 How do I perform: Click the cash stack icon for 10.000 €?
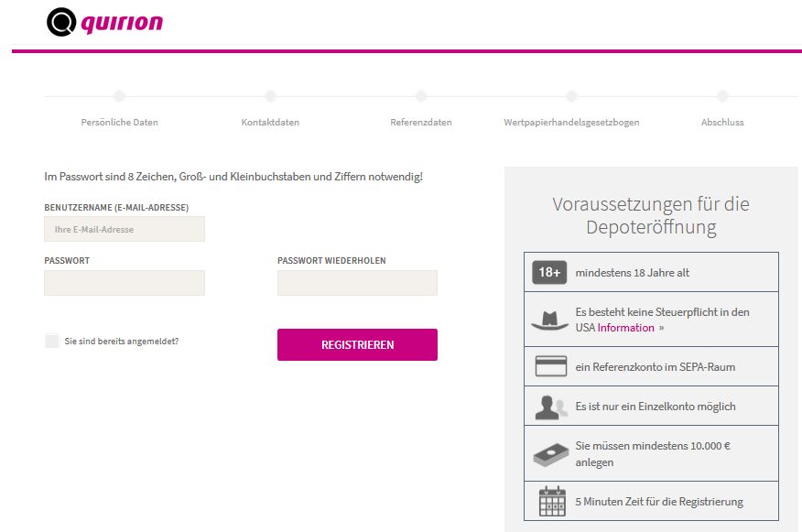coord(551,455)
